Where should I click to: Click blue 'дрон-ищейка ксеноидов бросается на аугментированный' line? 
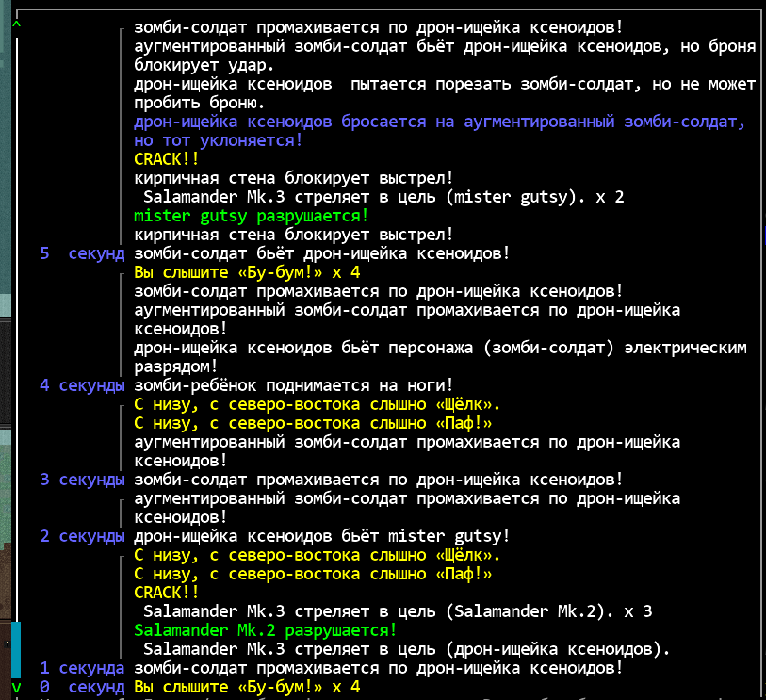point(440,122)
